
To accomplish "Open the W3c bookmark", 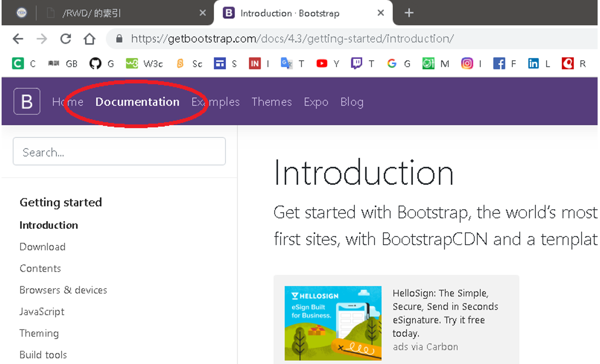I will click(x=144, y=63).
